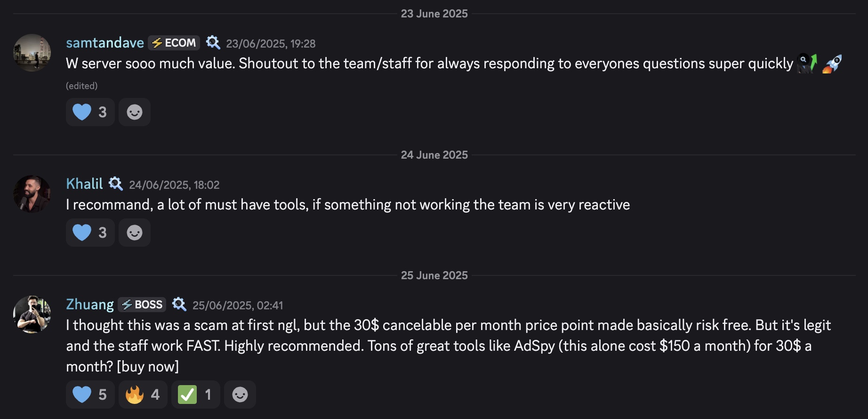Click Khalil's role gear icon
Screen dimensions: 868x419
[116, 184]
